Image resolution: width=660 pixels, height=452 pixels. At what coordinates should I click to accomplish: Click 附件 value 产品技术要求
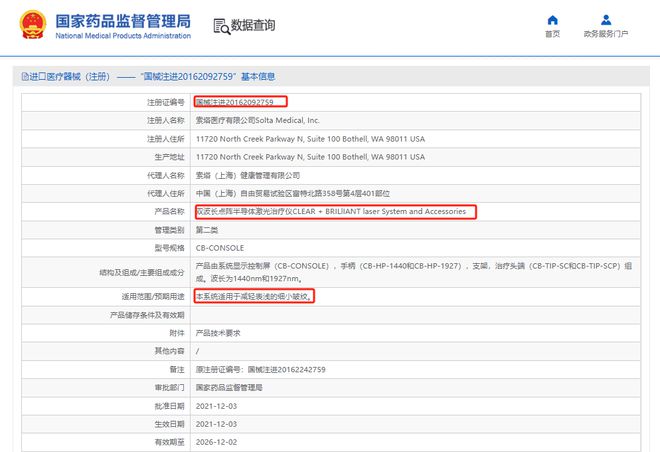coord(218,333)
